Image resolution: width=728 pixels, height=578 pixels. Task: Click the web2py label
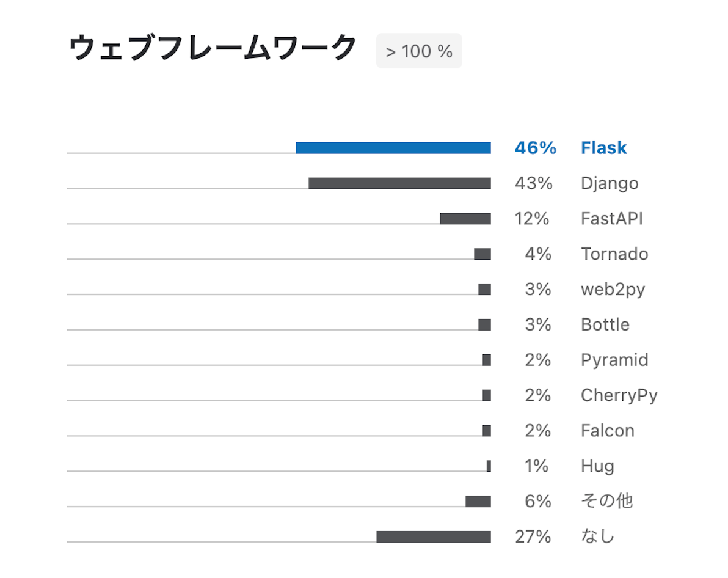(x=613, y=290)
